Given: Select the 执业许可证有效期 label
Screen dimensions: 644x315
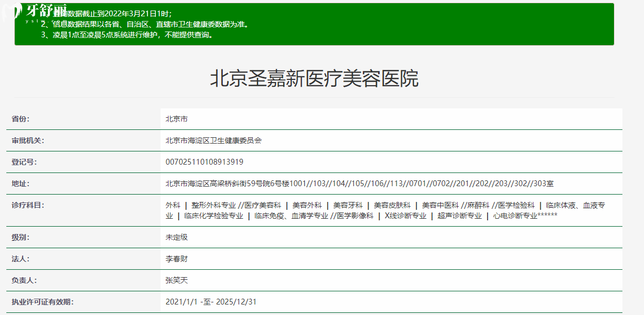Looking at the screenshot, I should (x=43, y=302).
